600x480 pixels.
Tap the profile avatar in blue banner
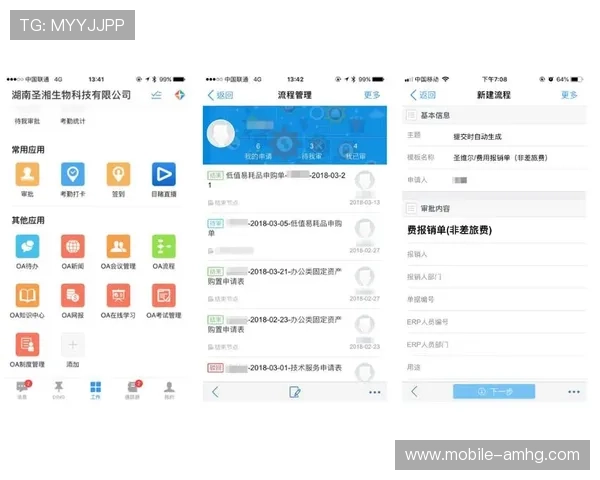221,133
